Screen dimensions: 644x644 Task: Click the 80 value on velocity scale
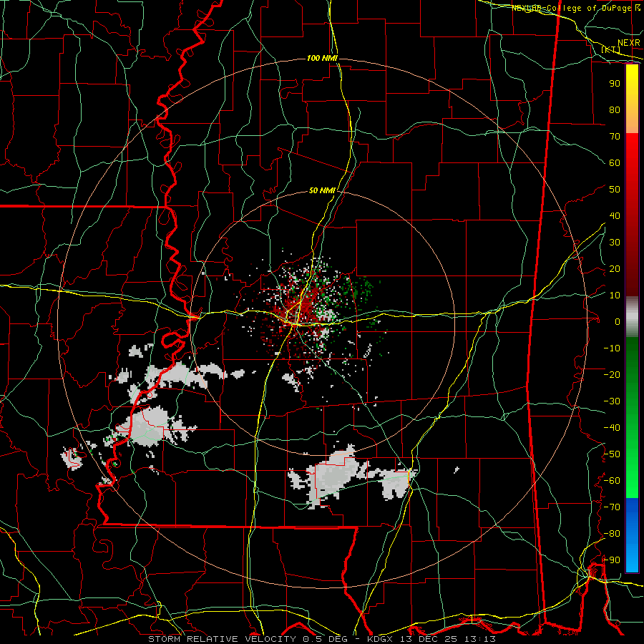point(615,110)
